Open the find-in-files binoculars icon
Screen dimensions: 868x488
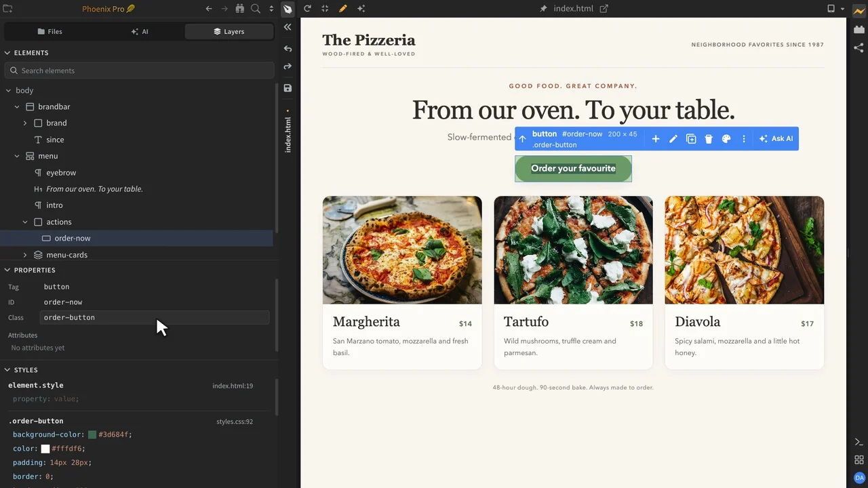239,9
